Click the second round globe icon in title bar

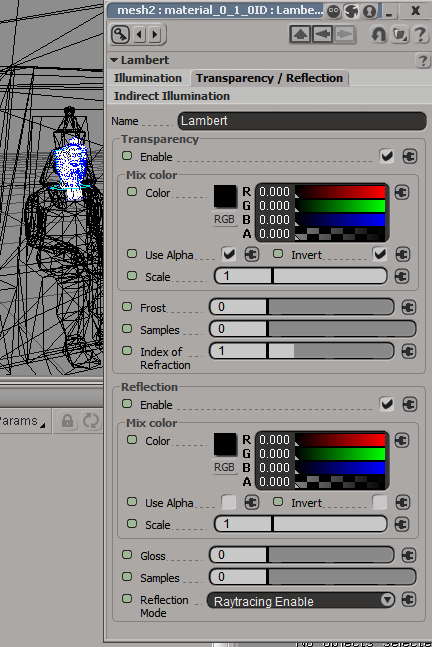click(x=352, y=11)
